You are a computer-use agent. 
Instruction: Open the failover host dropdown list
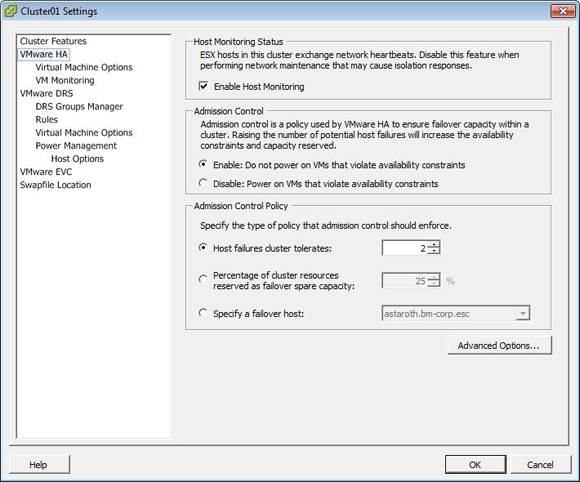(x=523, y=313)
